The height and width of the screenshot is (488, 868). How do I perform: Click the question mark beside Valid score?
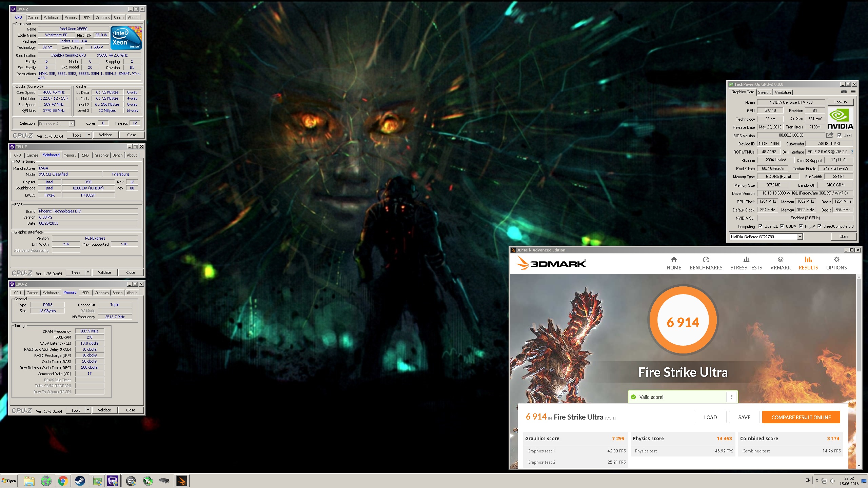[x=731, y=397]
